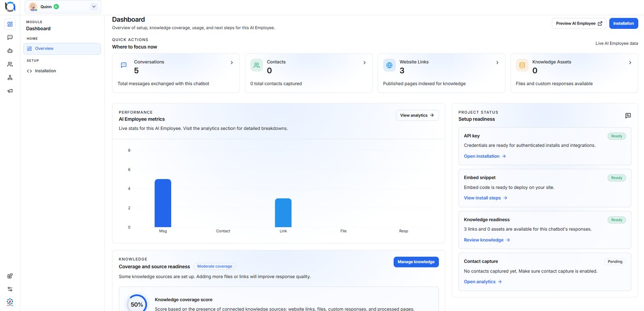Click the blue Installation button
This screenshot has width=644, height=311.
624,23
